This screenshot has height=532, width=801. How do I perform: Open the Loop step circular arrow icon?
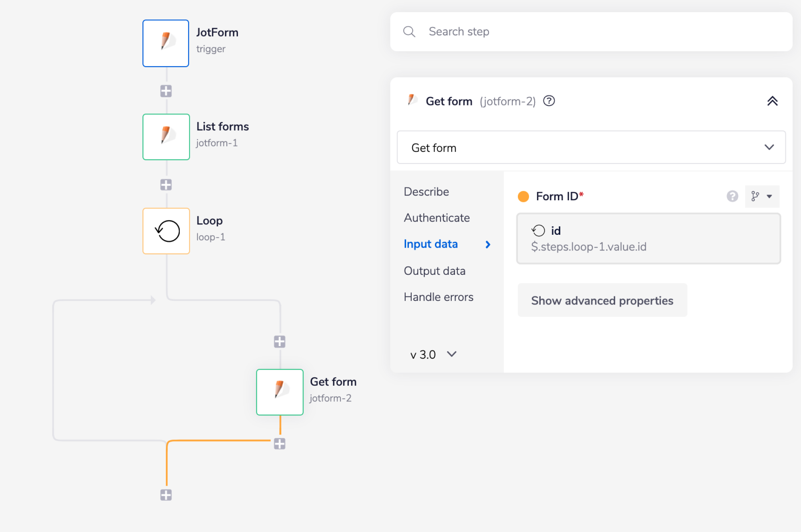coord(165,231)
